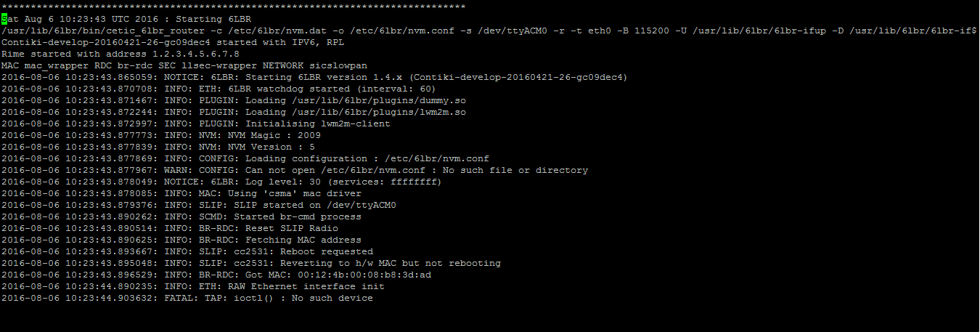Click the SLIP started on /dev/ttyACM0 line
The height and width of the screenshot is (332, 980).
[199, 205]
